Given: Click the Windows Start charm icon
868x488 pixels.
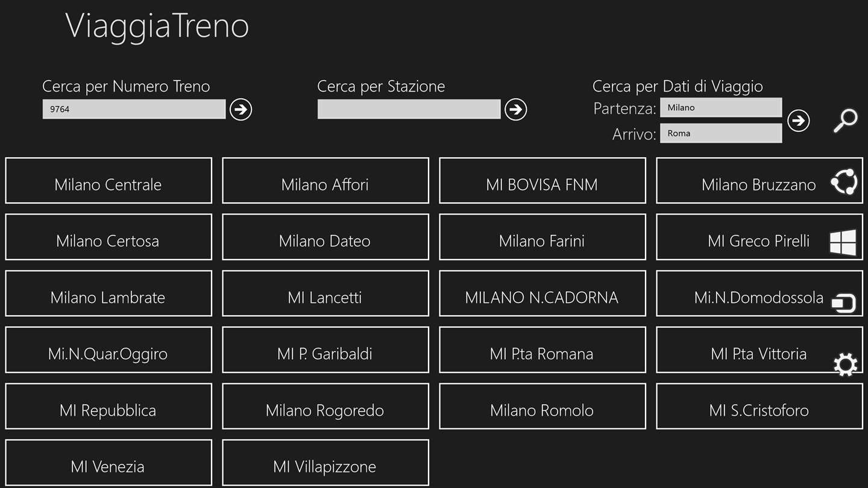Looking at the screenshot, I should tap(843, 243).
